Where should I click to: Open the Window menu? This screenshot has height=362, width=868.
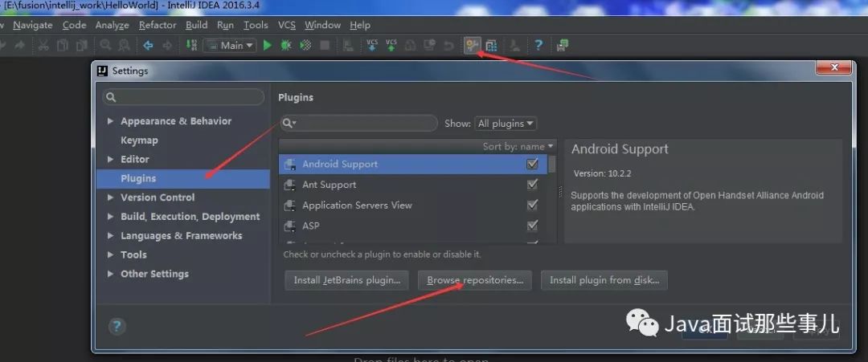coord(323,25)
